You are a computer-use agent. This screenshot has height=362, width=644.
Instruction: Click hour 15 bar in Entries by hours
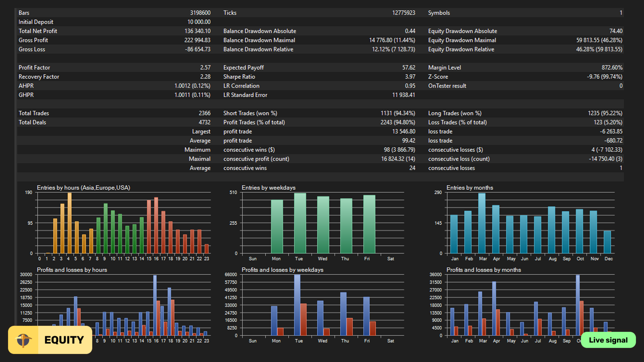coord(149,227)
